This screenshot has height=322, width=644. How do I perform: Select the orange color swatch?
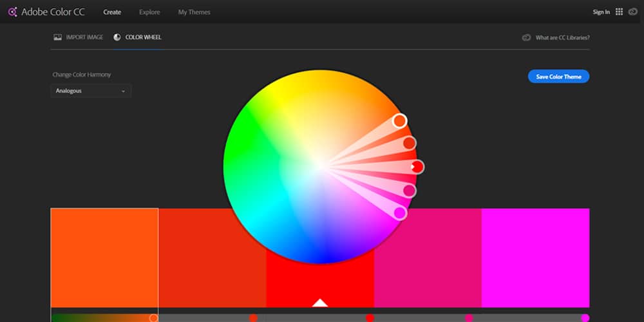(x=104, y=258)
